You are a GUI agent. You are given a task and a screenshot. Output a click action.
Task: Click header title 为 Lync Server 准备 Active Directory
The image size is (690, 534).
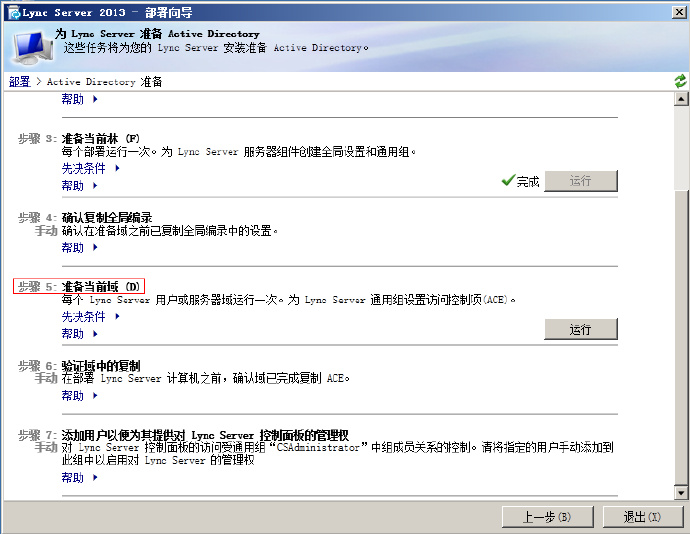pos(157,33)
